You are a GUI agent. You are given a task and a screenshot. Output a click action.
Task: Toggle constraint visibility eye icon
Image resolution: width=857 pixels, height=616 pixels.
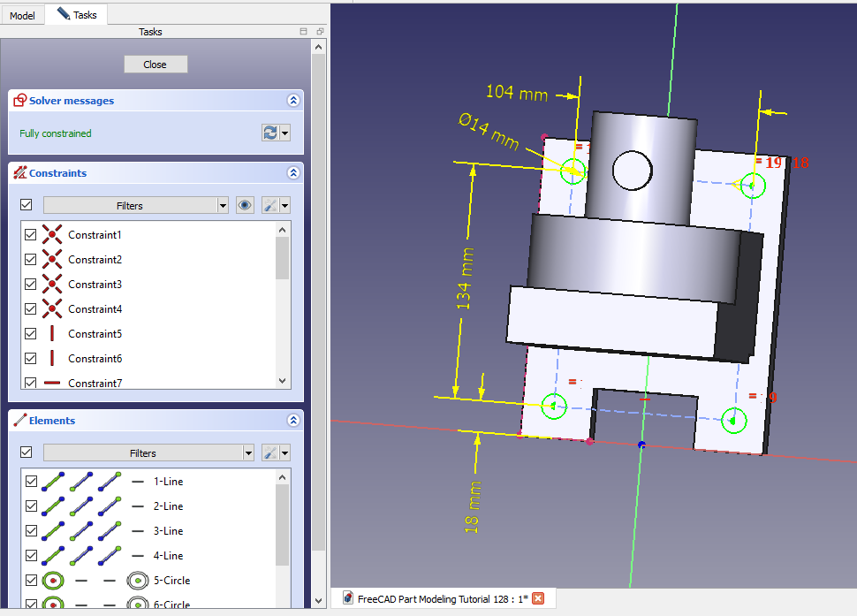click(246, 205)
